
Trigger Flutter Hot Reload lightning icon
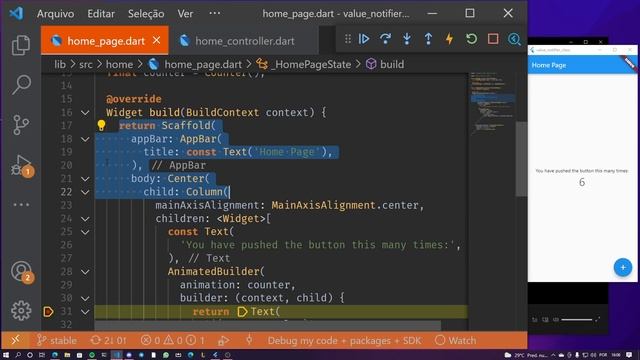449,39
